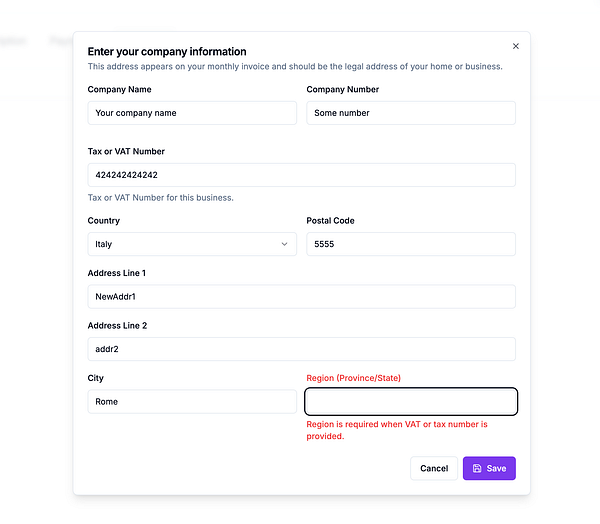Focus the Company Name input field
Image resolution: width=600 pixels, height=524 pixels.
click(192, 113)
